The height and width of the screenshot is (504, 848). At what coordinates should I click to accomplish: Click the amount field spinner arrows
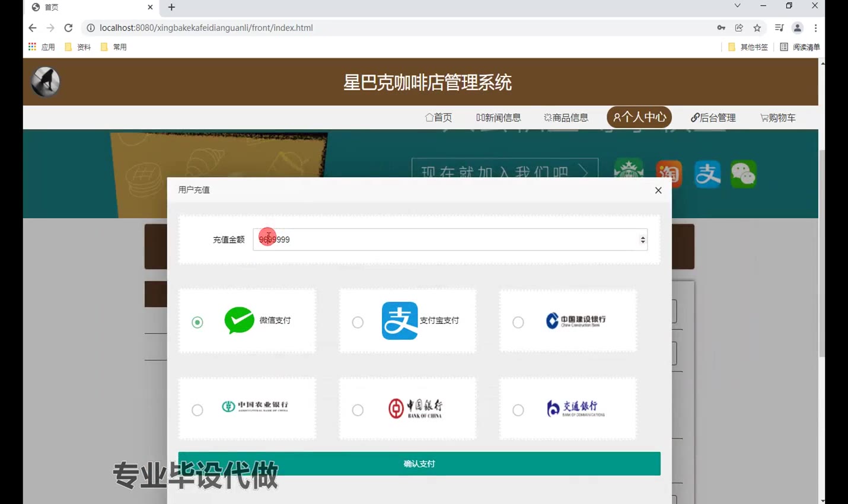[642, 240]
